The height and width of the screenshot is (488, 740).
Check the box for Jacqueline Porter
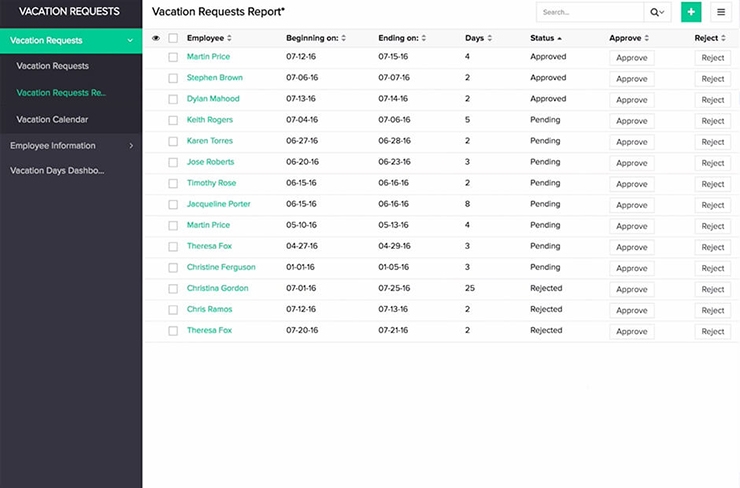point(173,204)
